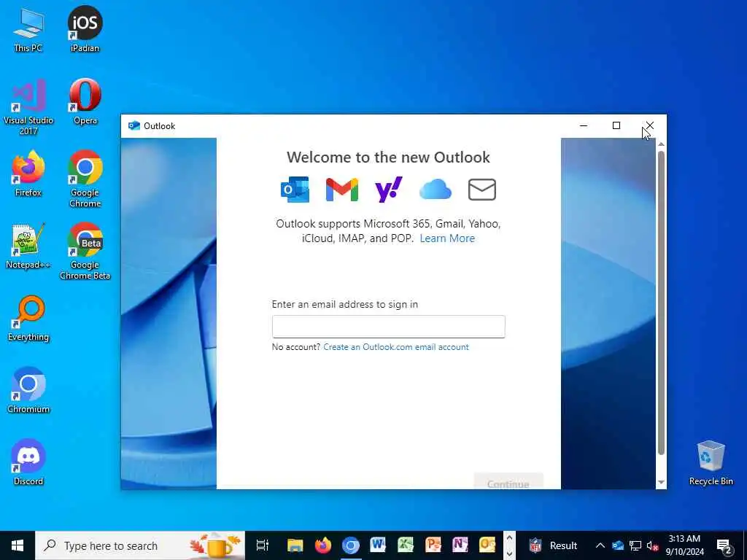This screenshot has width=747, height=560.
Task: Open notification center with 2 alerts
Action: pos(724,545)
